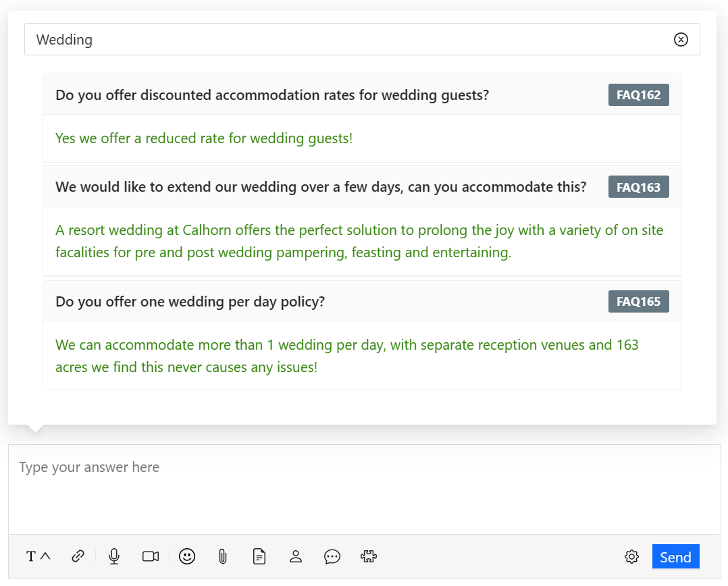The height and width of the screenshot is (586, 728).
Task: Click the contact person icon
Action: 295,556
